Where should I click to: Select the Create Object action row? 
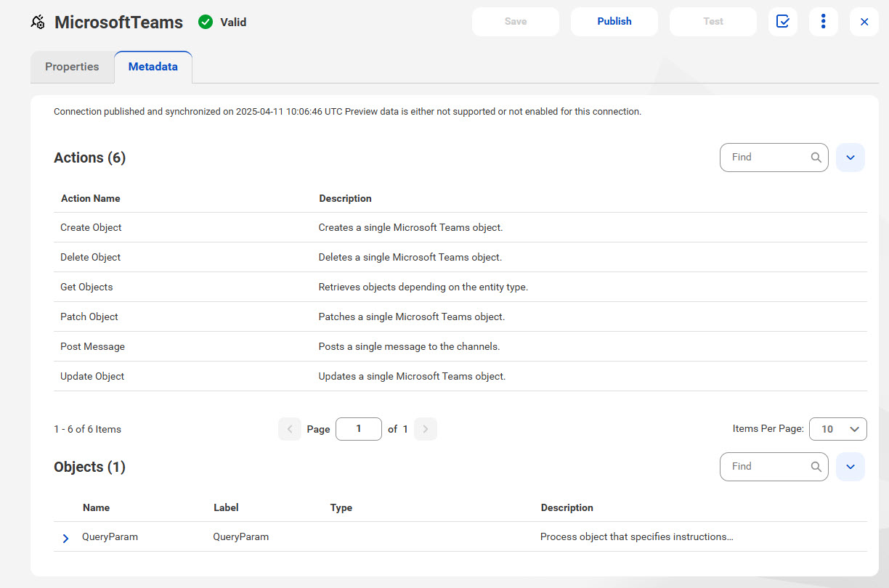[460, 227]
